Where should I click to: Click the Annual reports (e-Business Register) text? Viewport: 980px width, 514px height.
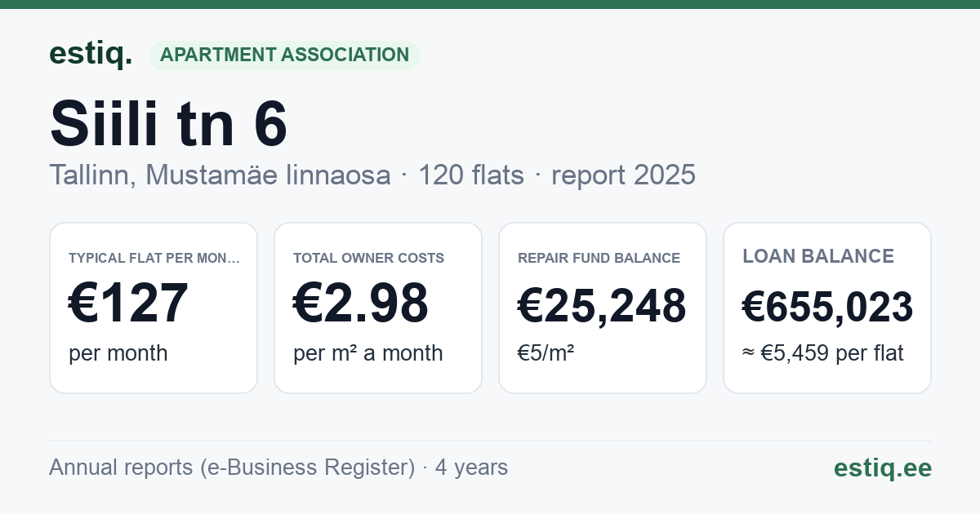232,467
